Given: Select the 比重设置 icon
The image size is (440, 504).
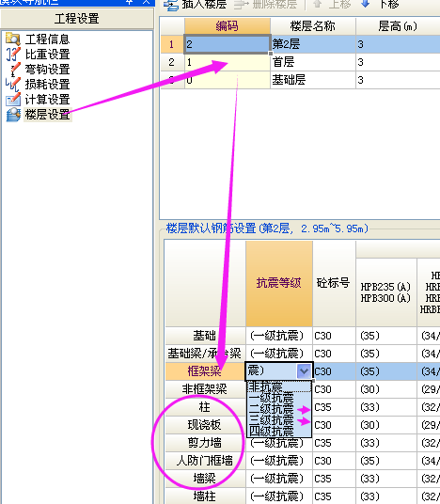Looking at the screenshot, I should pos(13,54).
